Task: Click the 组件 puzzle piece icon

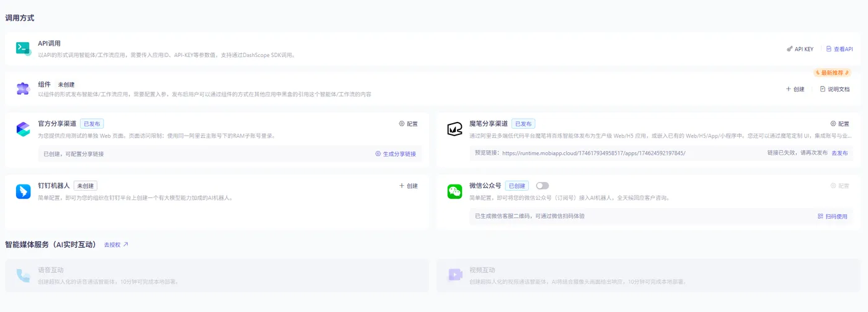Action: 23,89
